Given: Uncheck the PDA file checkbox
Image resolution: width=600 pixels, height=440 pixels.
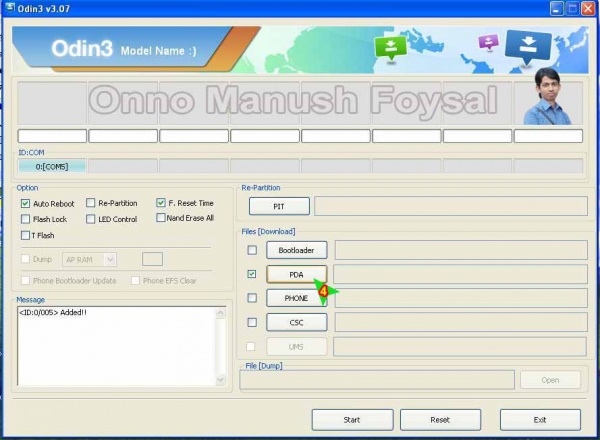Looking at the screenshot, I should [252, 274].
